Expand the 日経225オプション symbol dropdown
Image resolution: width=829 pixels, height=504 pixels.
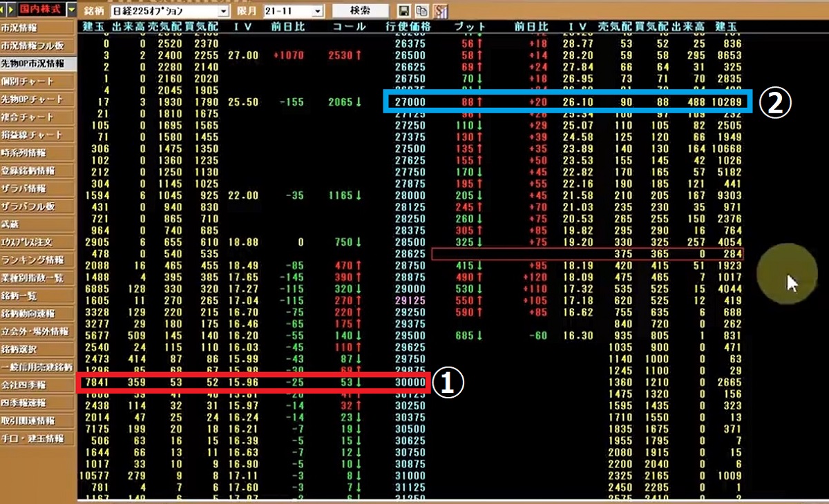point(222,12)
